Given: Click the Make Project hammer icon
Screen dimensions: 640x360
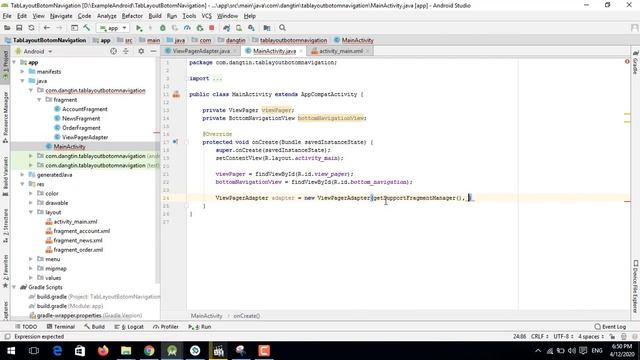Looking at the screenshot, I should 87,28.
